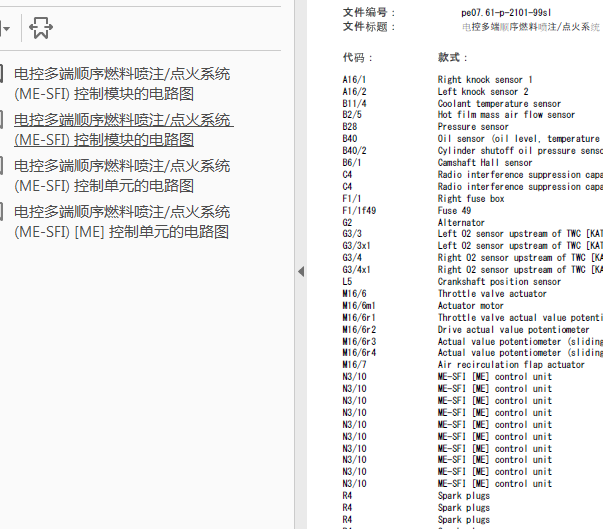Select code B2/5

tap(352, 115)
